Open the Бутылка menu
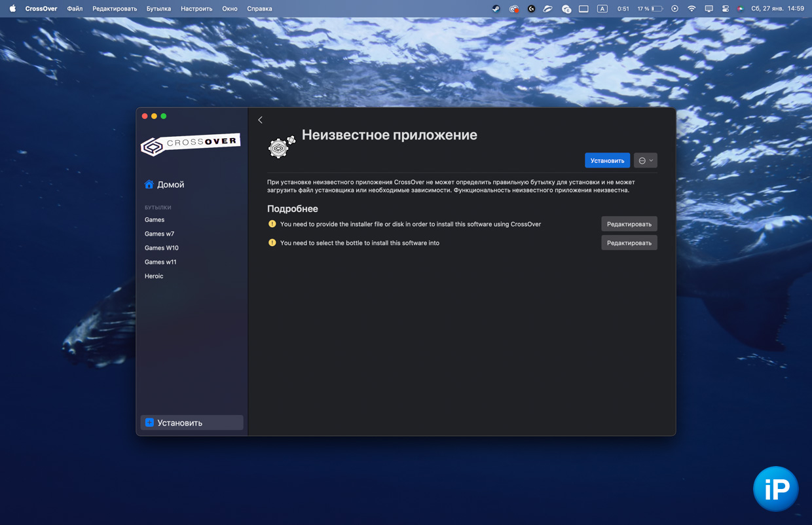This screenshot has width=812, height=525. point(158,9)
